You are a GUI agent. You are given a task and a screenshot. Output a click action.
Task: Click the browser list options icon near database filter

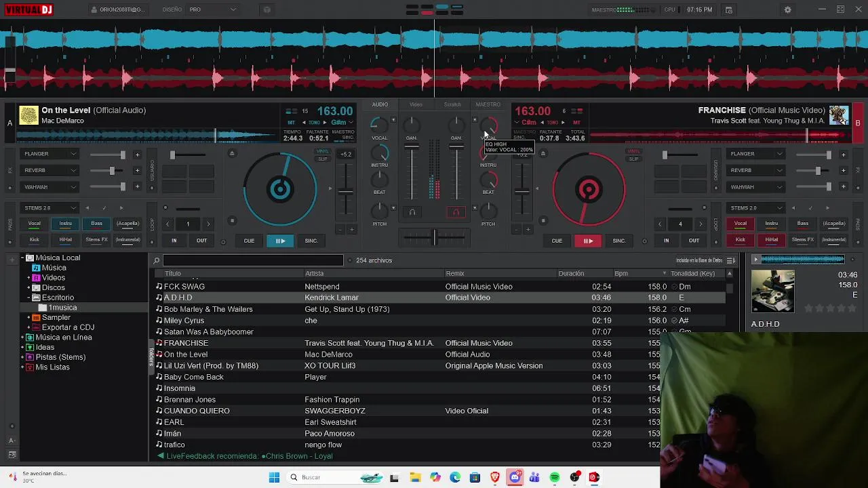coord(730,260)
